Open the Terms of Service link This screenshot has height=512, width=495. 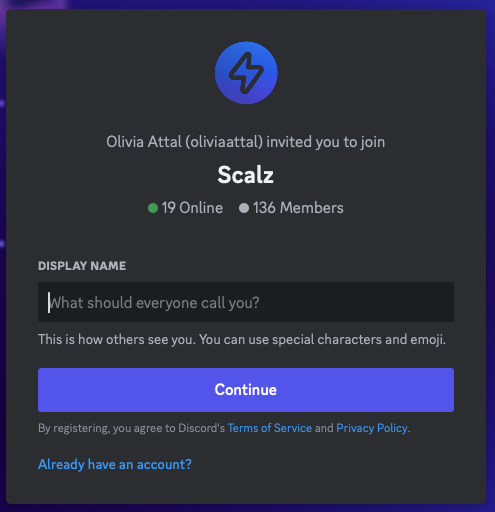coord(270,428)
